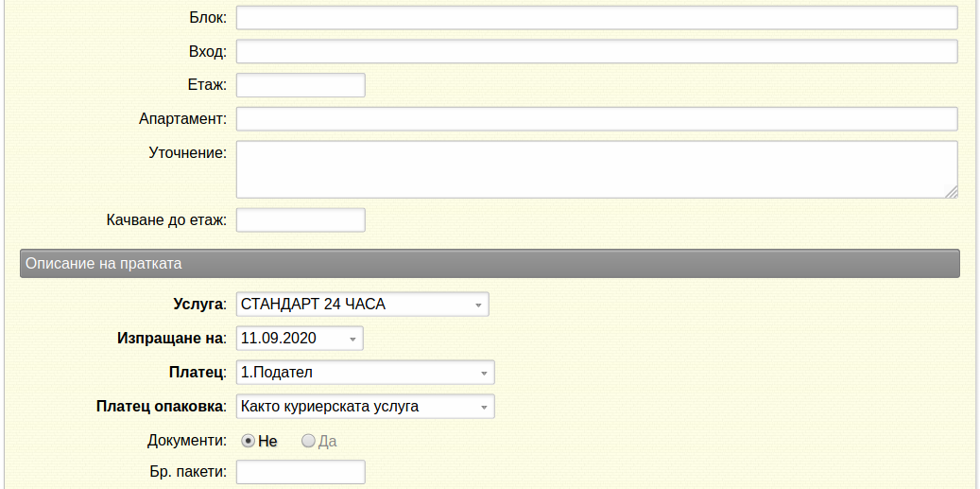Open the Платец опаковка dropdown
The image size is (980, 489).
365,407
